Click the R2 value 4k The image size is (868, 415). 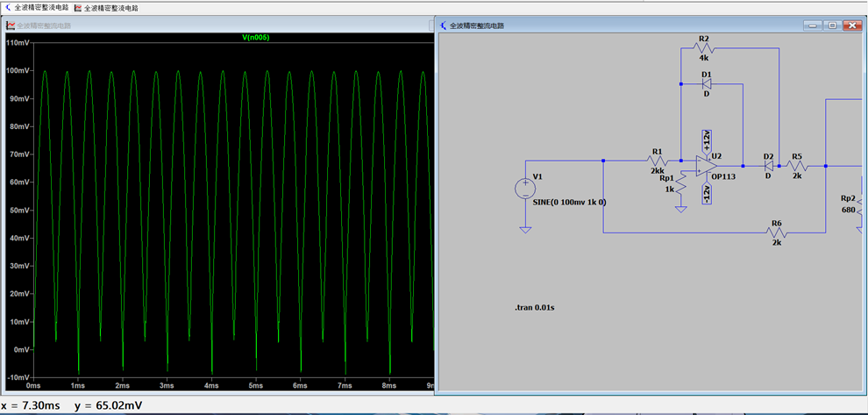point(703,58)
